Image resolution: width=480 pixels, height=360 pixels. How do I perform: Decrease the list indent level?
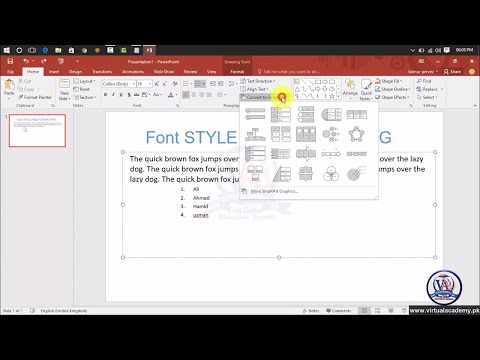pyautogui.click(x=213, y=84)
